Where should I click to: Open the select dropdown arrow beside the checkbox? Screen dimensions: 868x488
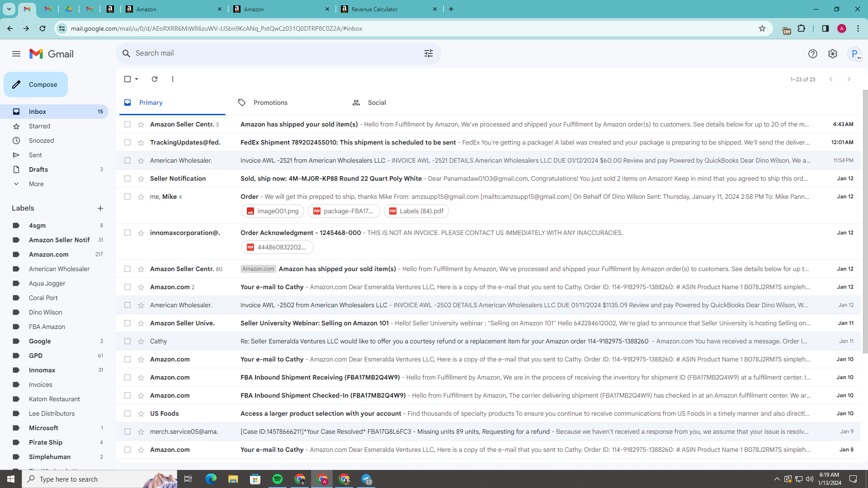pyautogui.click(x=137, y=79)
